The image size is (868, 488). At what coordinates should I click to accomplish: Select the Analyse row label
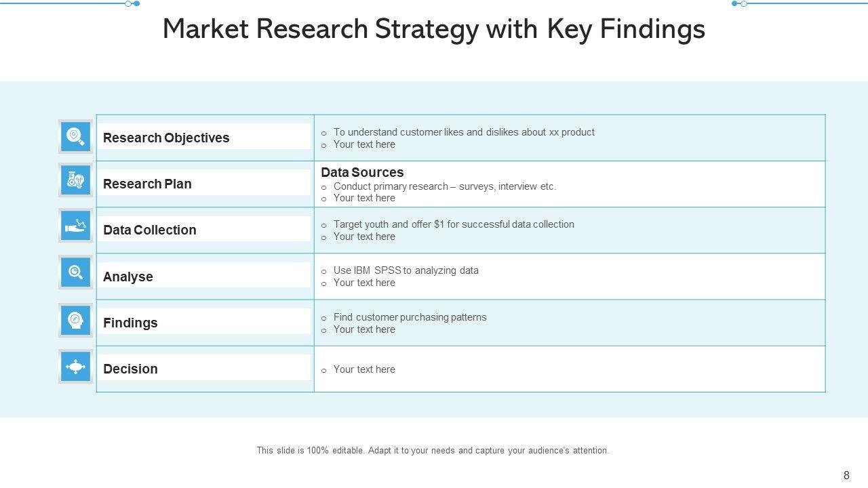[128, 277]
